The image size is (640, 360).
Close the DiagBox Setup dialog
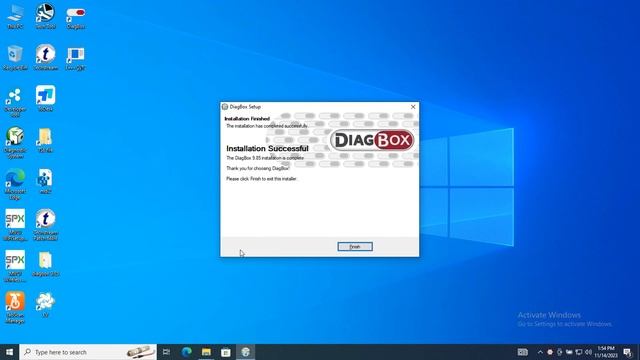click(413, 107)
